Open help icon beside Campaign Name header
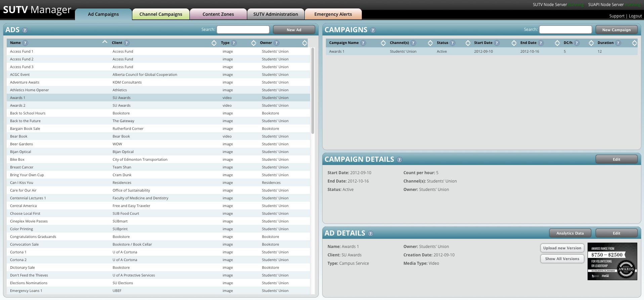 coord(363,43)
